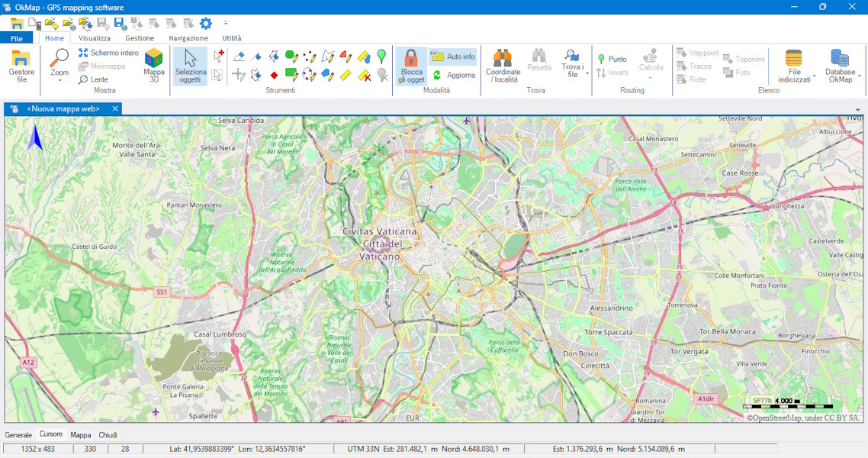Open the File menu
The width and height of the screenshot is (868, 458).
point(17,38)
